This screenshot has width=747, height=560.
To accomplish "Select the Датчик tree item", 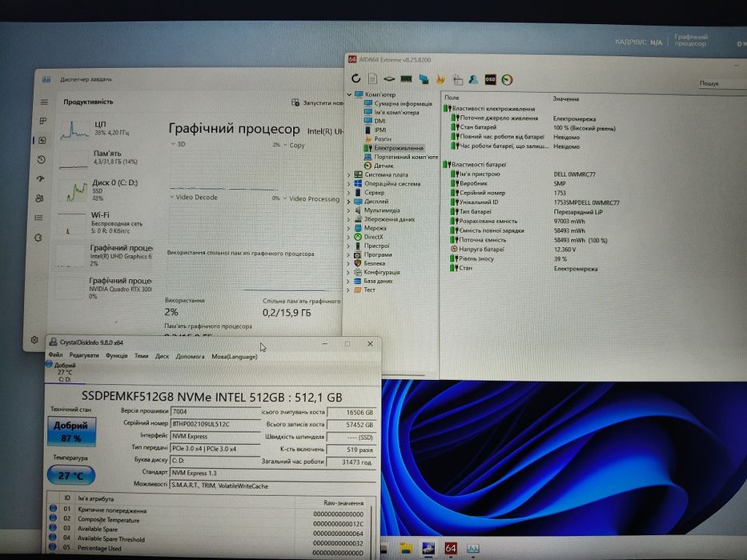I will pyautogui.click(x=384, y=166).
